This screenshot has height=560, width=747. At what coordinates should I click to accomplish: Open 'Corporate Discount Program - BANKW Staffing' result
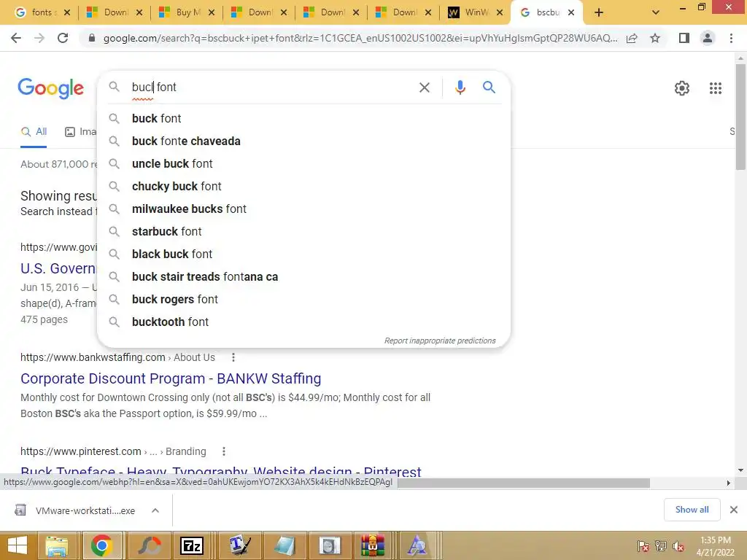(171, 378)
